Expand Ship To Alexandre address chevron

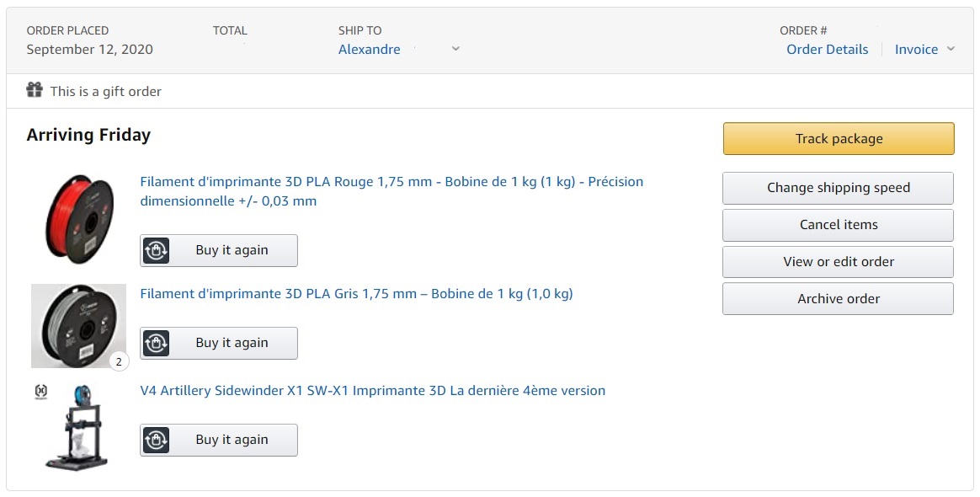coord(455,49)
